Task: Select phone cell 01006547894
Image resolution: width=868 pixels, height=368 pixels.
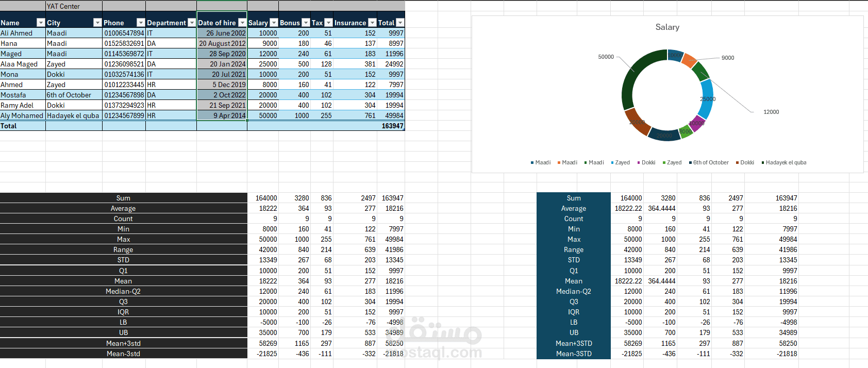Action: point(124,33)
